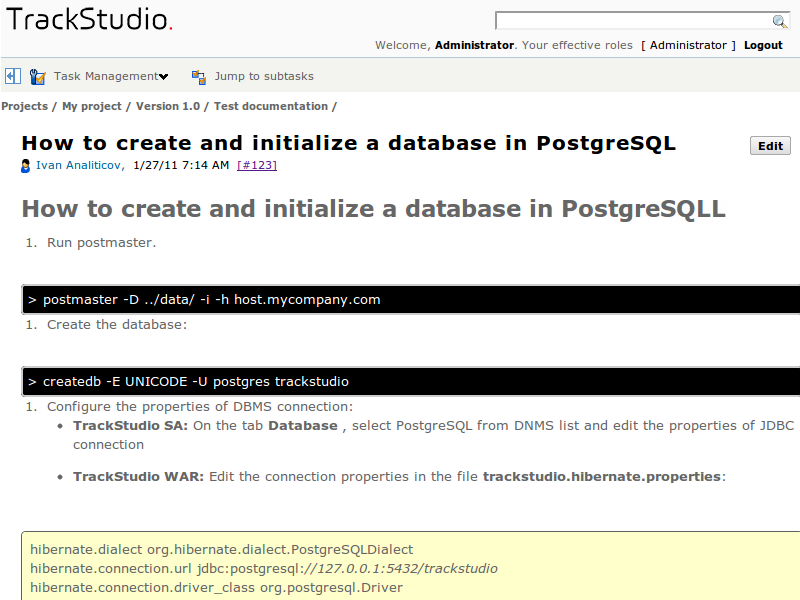Navigate to Test documentation breadcrumb

(x=271, y=106)
